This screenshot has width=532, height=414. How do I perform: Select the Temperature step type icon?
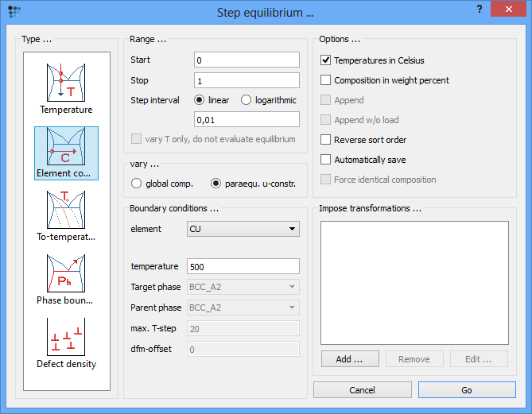(66, 87)
